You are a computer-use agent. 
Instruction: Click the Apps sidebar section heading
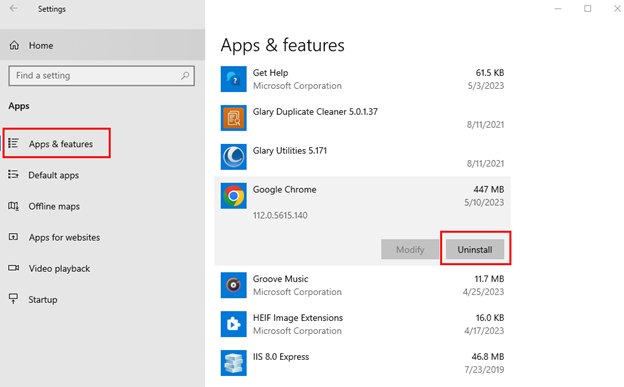pyautogui.click(x=19, y=106)
